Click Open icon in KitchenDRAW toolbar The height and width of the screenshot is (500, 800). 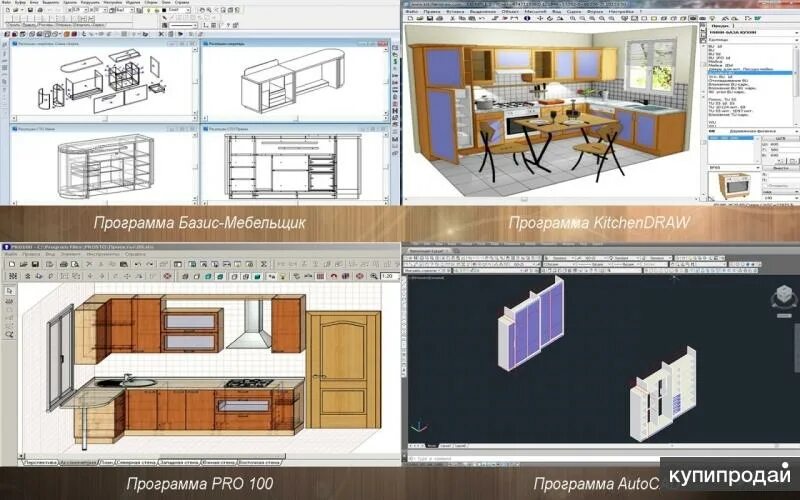(x=420, y=18)
